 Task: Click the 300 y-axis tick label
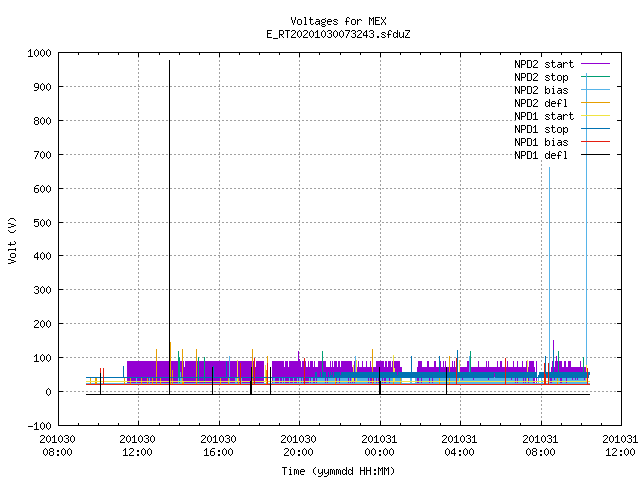click(42, 290)
